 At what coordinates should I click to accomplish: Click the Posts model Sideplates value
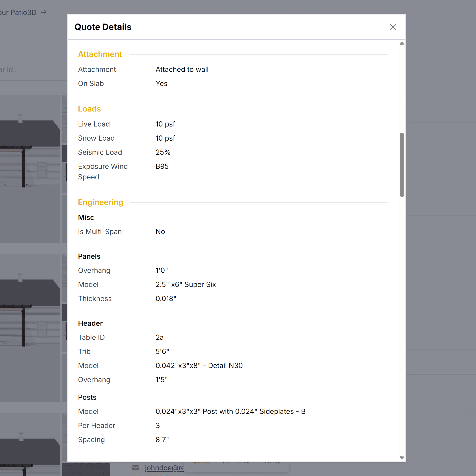pos(230,411)
